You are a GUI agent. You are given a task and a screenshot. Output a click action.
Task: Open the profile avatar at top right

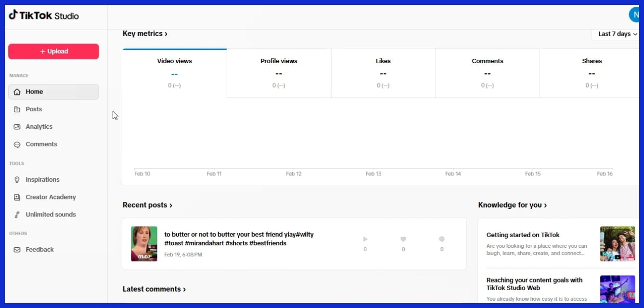[x=634, y=15]
